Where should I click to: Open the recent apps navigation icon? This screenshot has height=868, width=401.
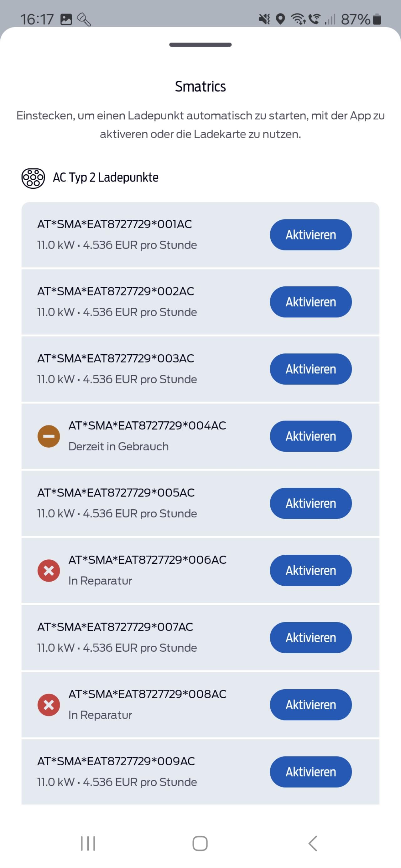click(x=88, y=843)
